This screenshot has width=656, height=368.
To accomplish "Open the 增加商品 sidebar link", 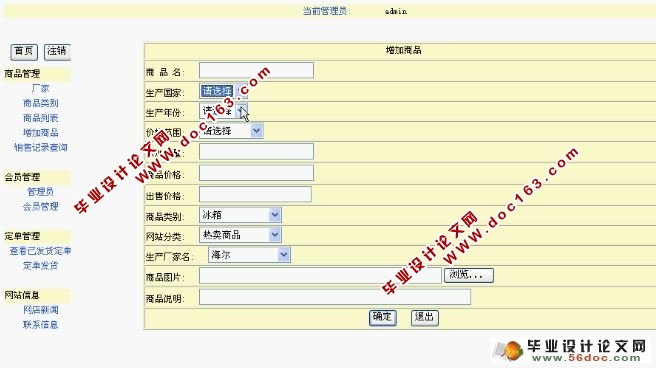I will click(x=40, y=133).
